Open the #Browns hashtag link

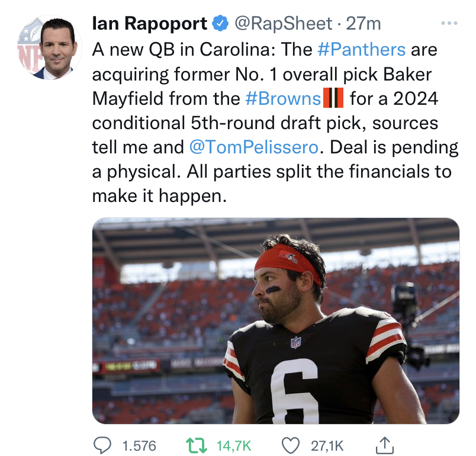pos(283,98)
